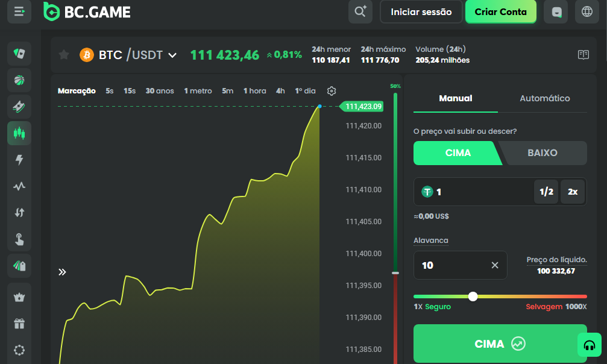This screenshot has height=364, width=607.
Task: Open chart settings with the gear icon
Action: tap(332, 90)
